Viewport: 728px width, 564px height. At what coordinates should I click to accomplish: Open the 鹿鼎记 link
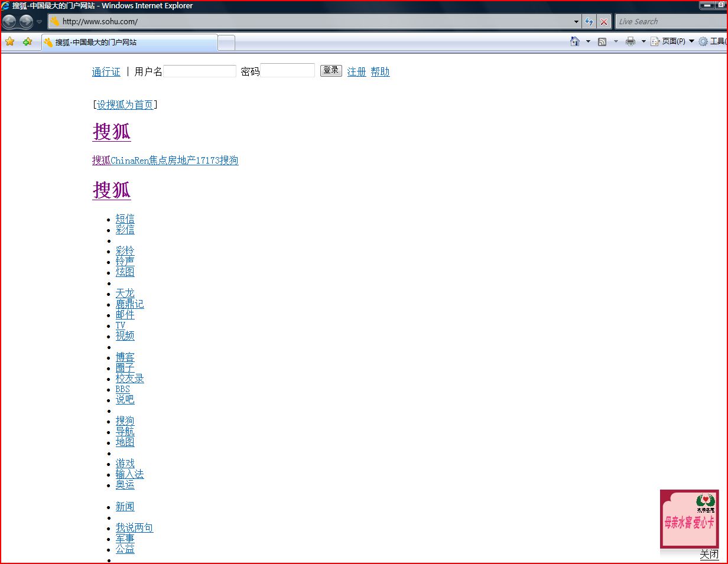130,304
